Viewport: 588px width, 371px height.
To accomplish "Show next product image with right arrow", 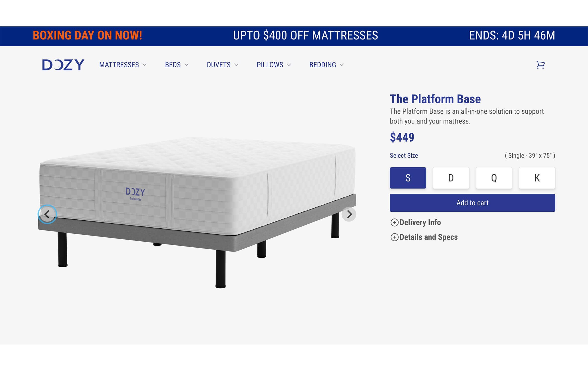I will coord(349,214).
